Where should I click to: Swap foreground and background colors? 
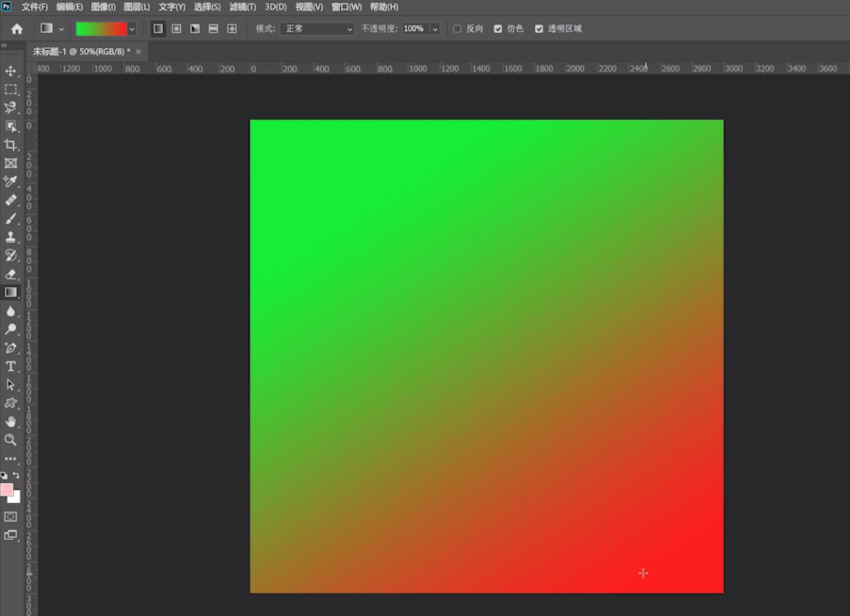(16, 475)
